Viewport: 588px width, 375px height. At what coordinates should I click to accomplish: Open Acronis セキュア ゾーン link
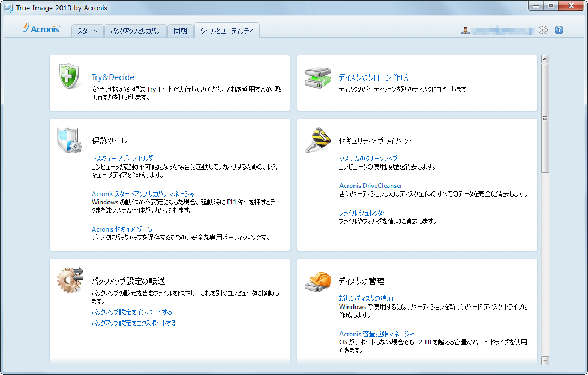click(x=122, y=229)
